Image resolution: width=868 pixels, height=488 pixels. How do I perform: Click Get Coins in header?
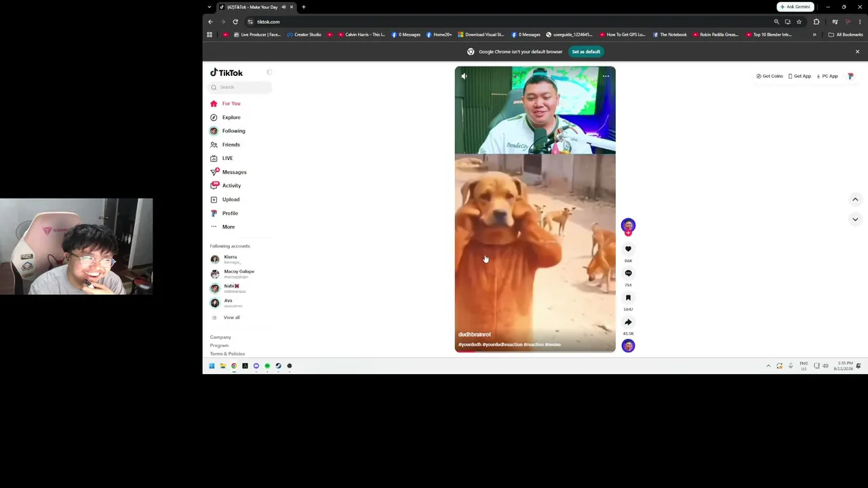[x=770, y=76]
